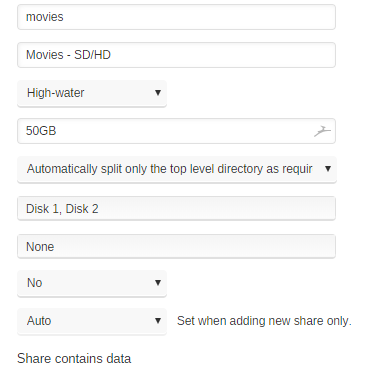
Task: Click into the 'Movies - SD/HD' comment field
Action: (176, 55)
